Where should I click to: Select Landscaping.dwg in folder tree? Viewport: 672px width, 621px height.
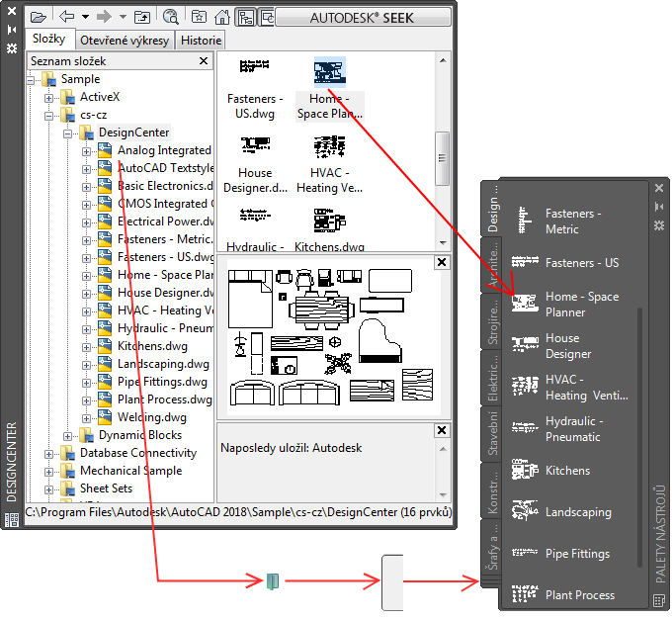[x=163, y=364]
